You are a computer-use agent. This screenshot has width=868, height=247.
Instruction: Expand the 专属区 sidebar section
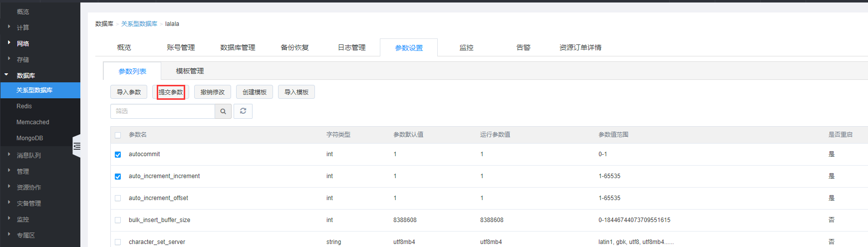[25, 235]
